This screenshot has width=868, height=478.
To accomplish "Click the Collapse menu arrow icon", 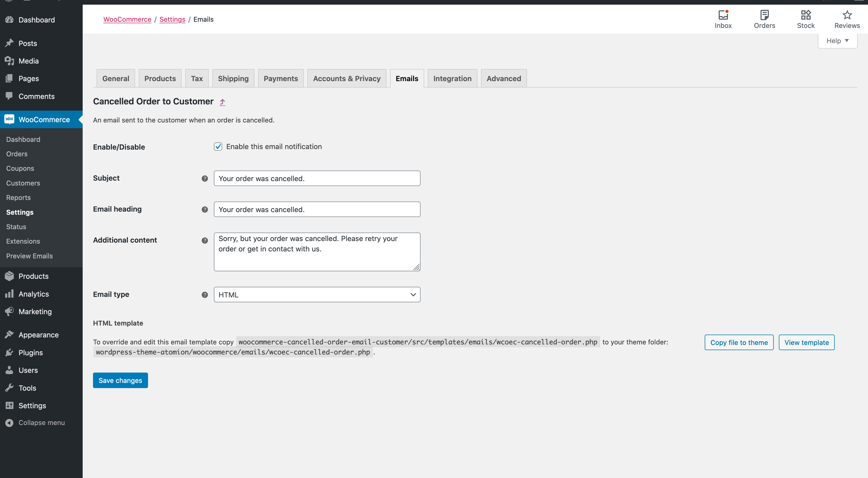I will 10,422.
